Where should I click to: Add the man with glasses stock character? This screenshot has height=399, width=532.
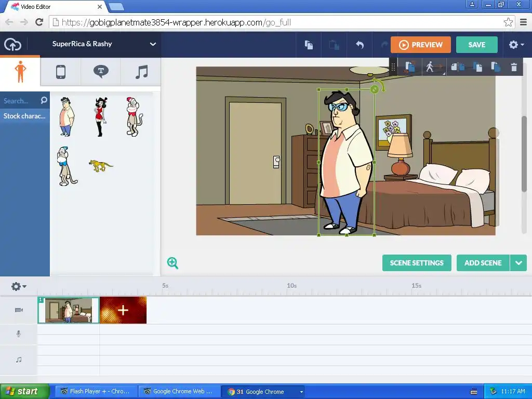67,117
